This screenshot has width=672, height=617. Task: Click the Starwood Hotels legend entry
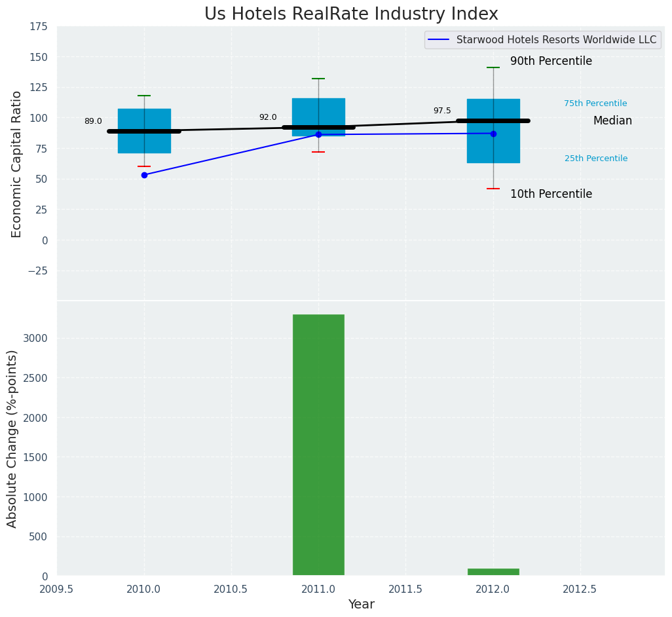(555, 40)
